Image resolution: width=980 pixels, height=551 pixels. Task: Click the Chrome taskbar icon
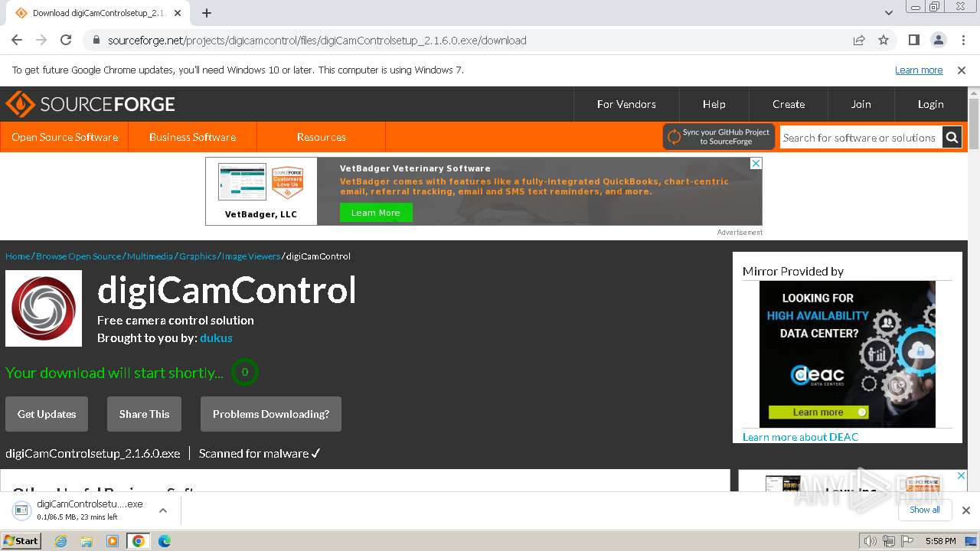pos(139,541)
